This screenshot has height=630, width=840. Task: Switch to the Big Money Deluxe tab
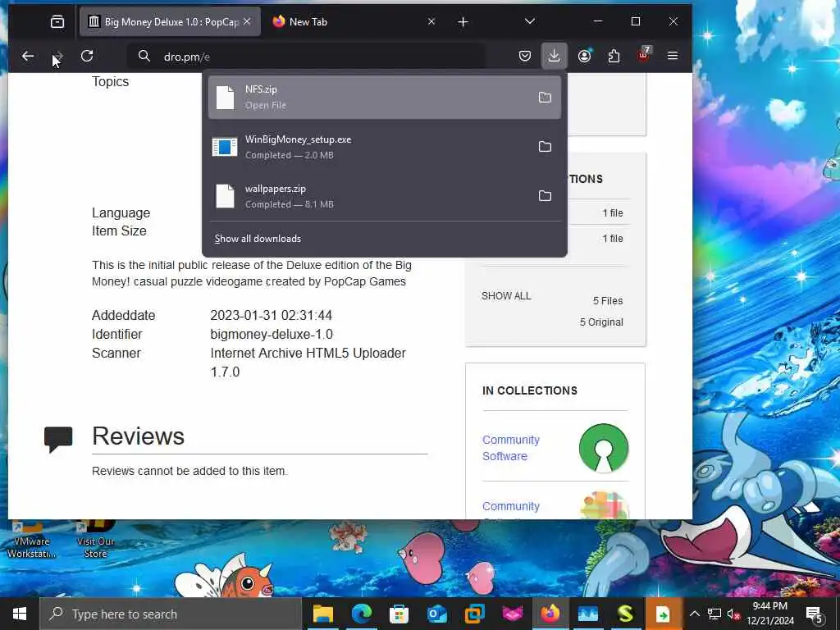[x=170, y=21]
